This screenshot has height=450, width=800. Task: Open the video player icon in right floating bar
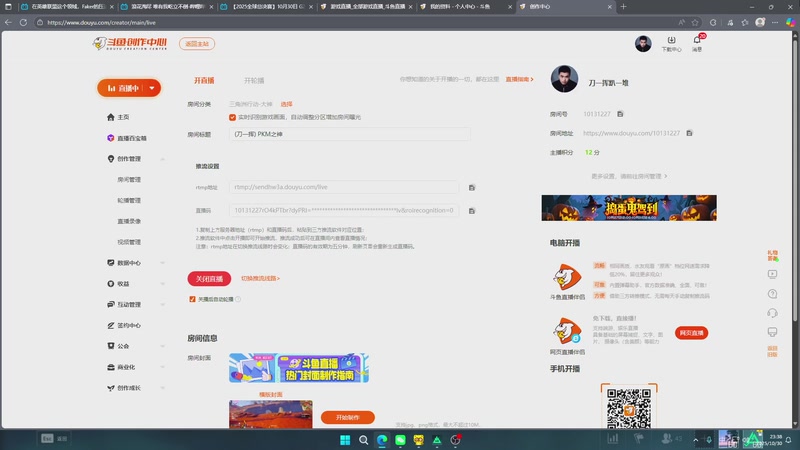772,274
